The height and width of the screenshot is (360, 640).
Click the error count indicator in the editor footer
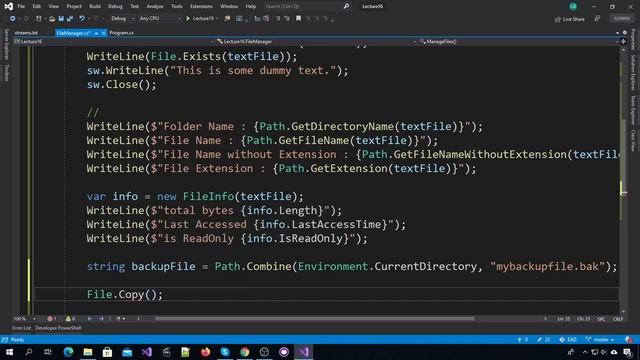click(x=52, y=319)
